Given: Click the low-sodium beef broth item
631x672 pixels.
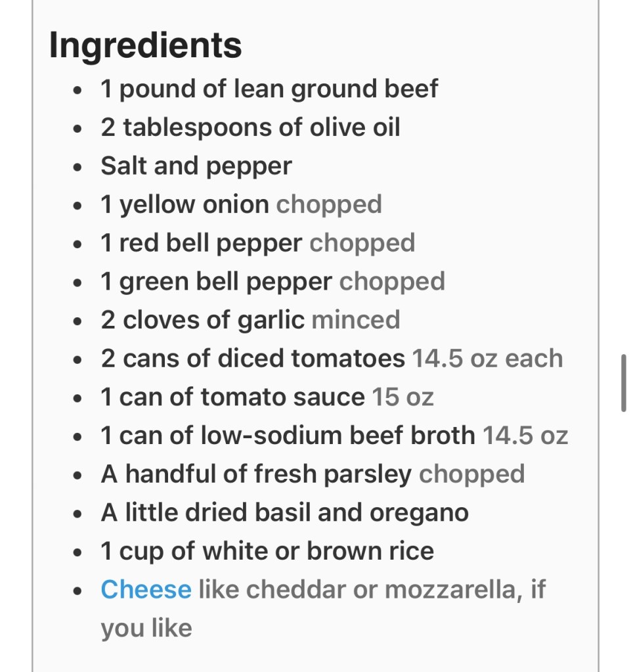Looking at the screenshot, I should click(x=288, y=436).
